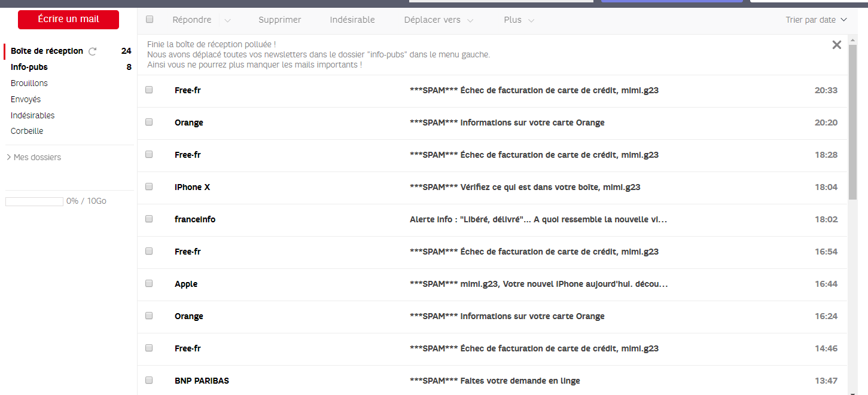This screenshot has width=868, height=395.
Task: Click the Écrire un mail button
Action: pos(68,19)
